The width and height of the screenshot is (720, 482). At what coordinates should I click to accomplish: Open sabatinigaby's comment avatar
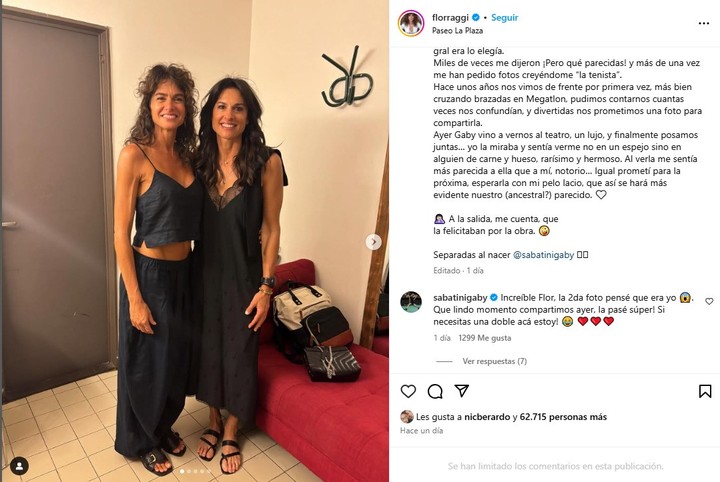(411, 302)
